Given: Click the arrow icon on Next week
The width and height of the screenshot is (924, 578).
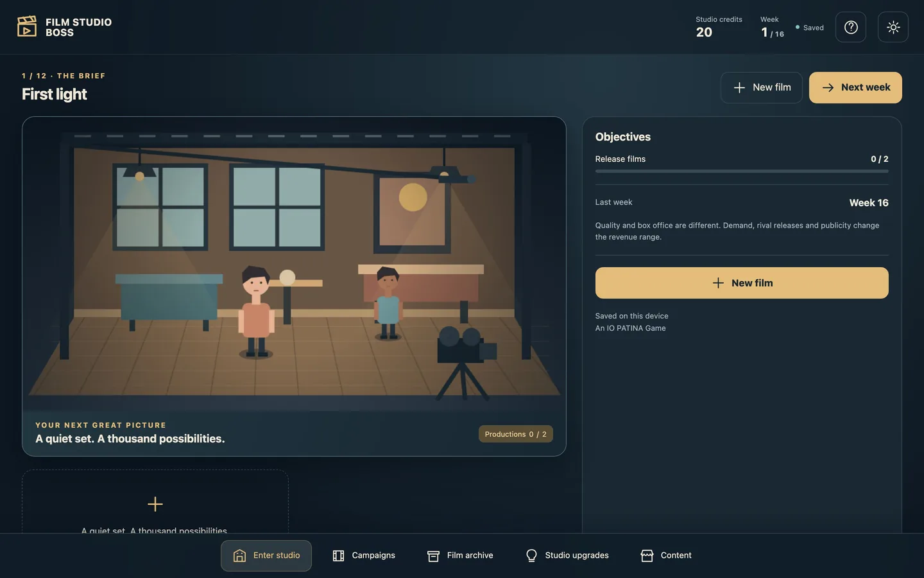Looking at the screenshot, I should click(828, 87).
